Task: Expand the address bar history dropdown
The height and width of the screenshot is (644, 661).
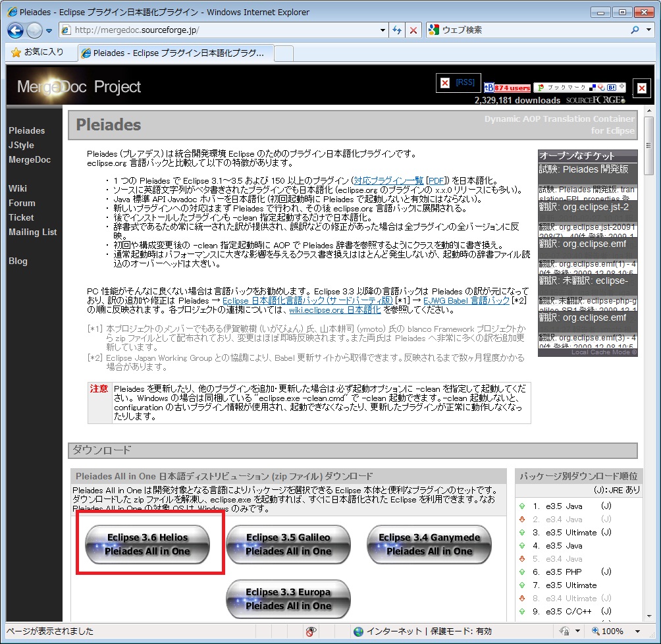Action: coord(383,30)
